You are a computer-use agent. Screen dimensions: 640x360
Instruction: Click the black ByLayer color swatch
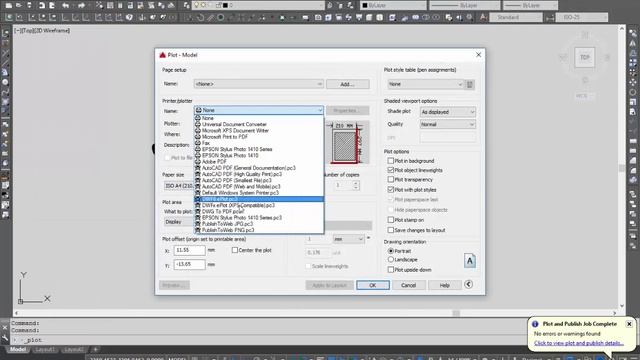click(365, 5)
